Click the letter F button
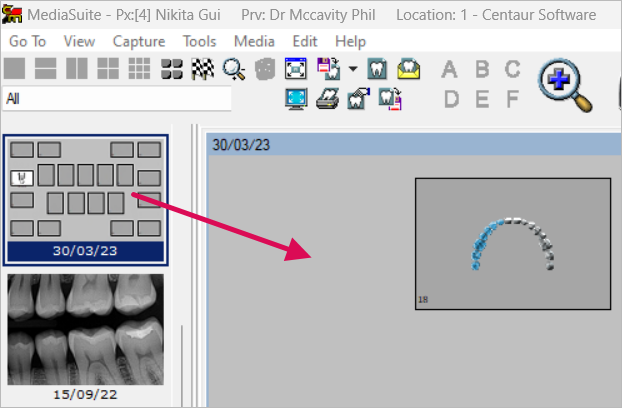622x408 pixels. 512,98
